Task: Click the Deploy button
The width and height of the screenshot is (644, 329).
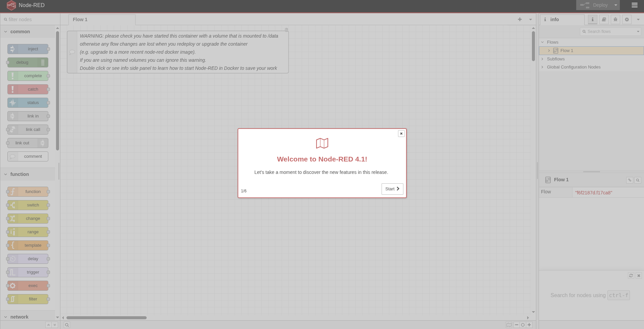Action: (x=595, y=5)
